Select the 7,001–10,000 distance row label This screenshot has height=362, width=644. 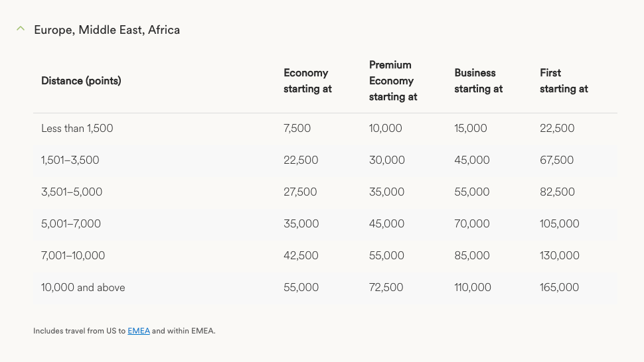(x=73, y=256)
